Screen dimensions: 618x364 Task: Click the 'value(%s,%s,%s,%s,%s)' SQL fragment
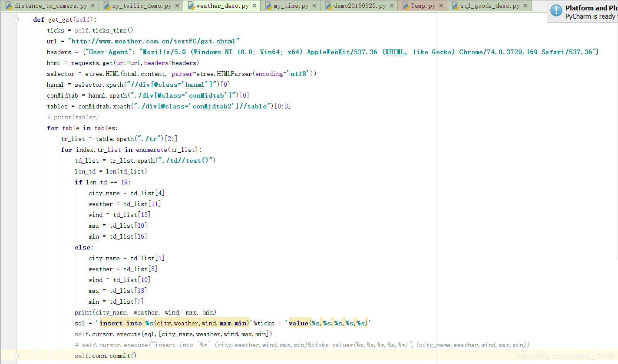click(328, 323)
